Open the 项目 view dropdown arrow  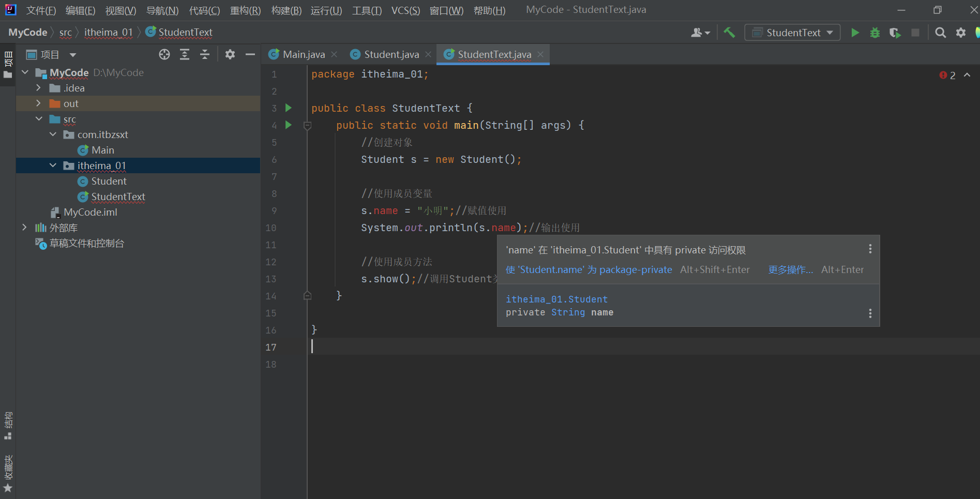(73, 55)
